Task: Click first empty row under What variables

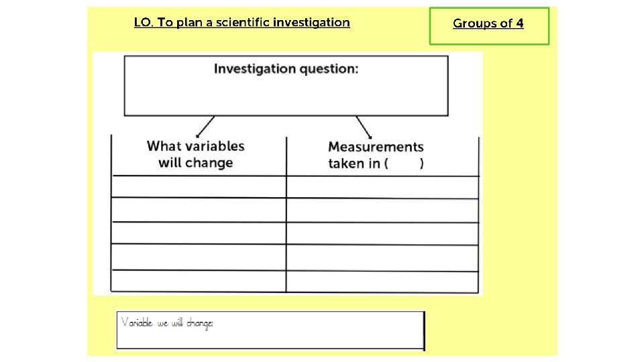Action: coord(199,187)
